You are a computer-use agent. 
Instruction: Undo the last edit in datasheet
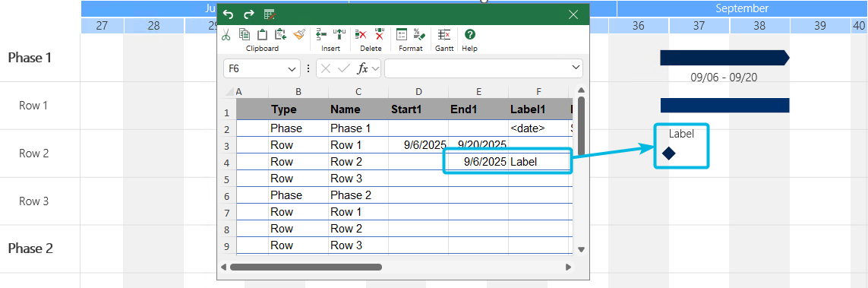(x=228, y=14)
